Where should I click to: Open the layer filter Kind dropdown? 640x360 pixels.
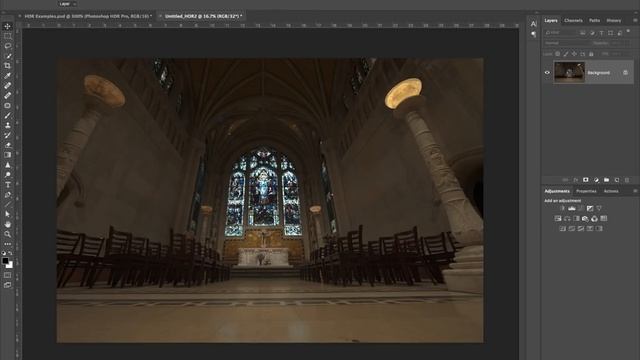(560, 33)
